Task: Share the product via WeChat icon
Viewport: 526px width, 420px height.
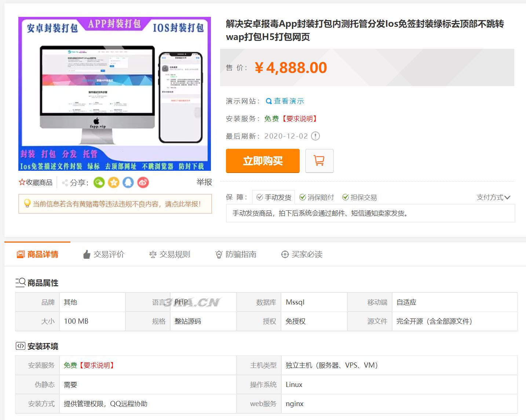Action: [x=99, y=182]
